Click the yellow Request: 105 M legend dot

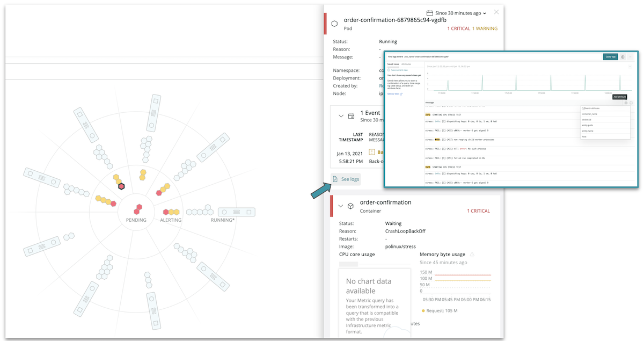pyautogui.click(x=423, y=311)
